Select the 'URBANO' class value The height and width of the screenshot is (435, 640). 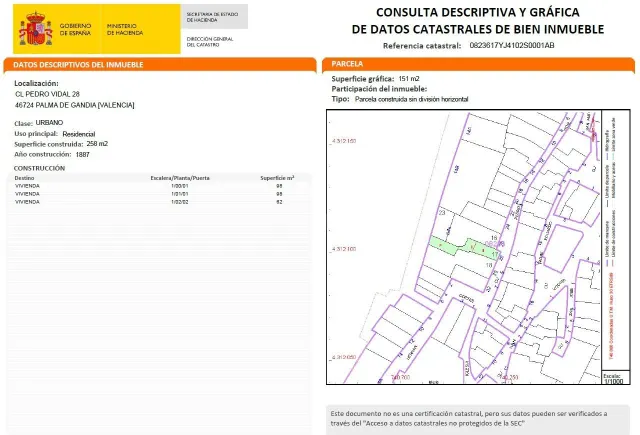point(49,122)
